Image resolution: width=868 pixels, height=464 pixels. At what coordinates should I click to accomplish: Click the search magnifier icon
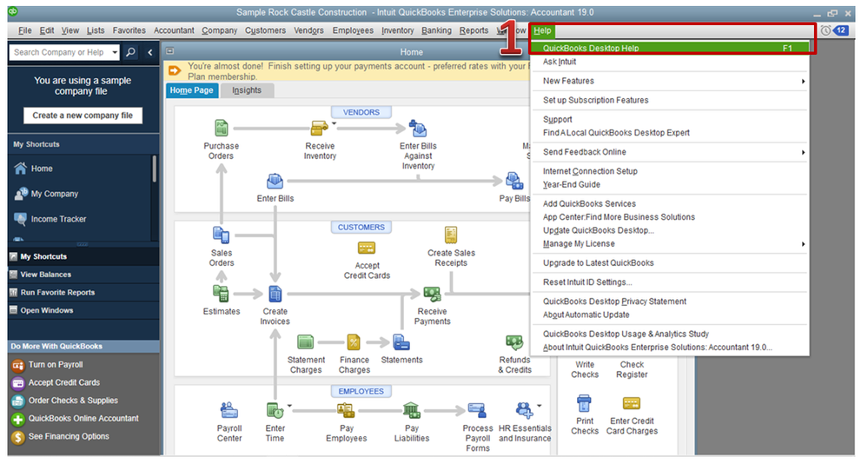click(130, 52)
